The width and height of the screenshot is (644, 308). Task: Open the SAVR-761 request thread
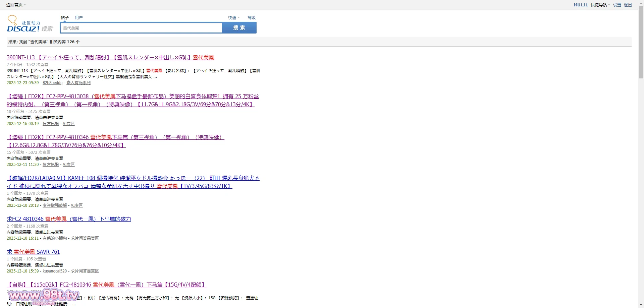tap(33, 252)
